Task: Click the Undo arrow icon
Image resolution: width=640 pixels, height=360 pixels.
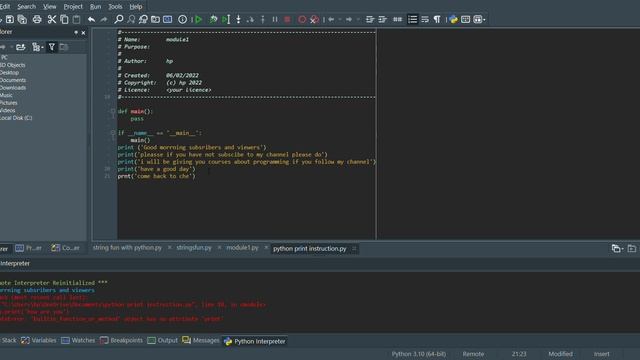Action: [x=91, y=19]
